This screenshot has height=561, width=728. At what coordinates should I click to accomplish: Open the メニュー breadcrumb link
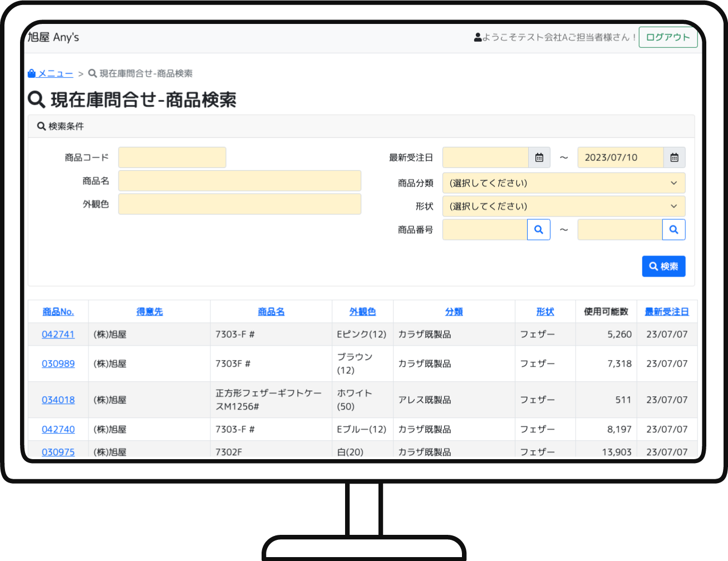55,73
